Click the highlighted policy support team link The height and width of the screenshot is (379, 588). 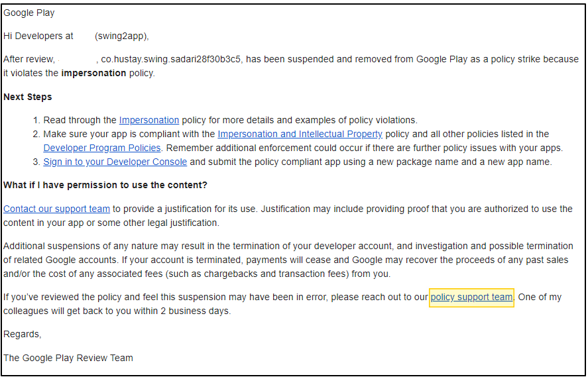(x=471, y=297)
